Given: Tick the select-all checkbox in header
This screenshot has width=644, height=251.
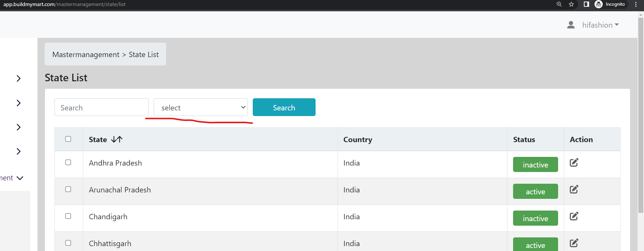Looking at the screenshot, I should point(68,139).
